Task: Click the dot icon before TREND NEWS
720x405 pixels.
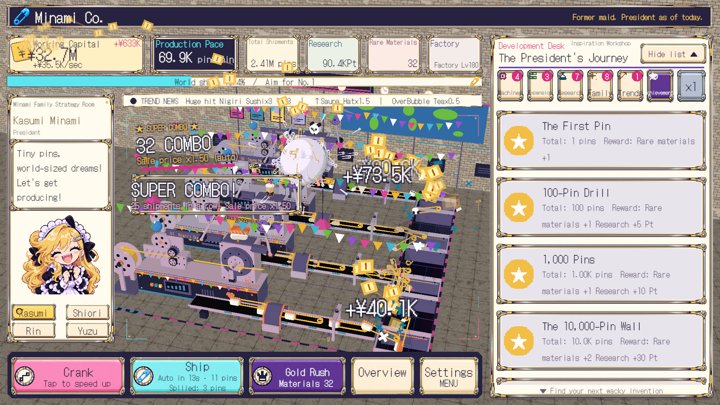Action: 133,101
